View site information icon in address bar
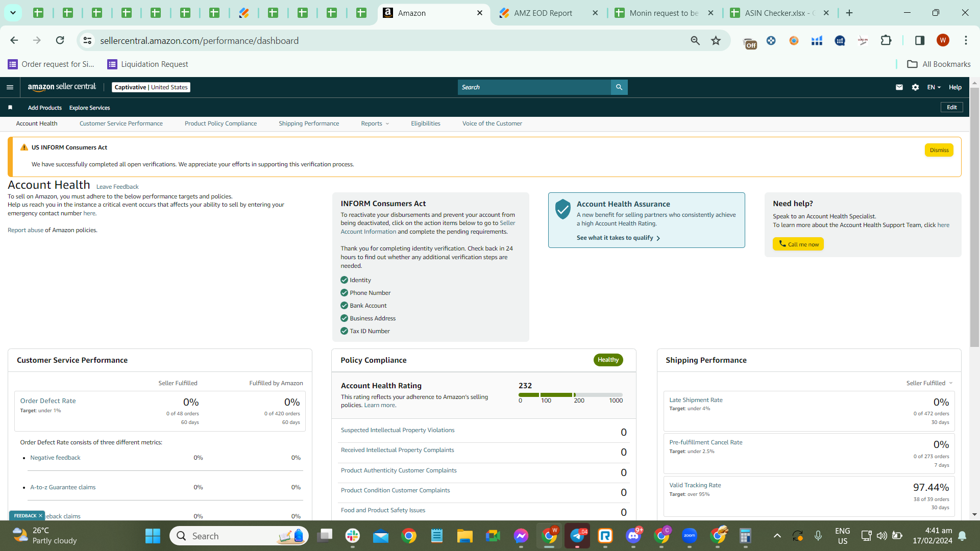Screen dimensions: 980x551 pos(88,40)
